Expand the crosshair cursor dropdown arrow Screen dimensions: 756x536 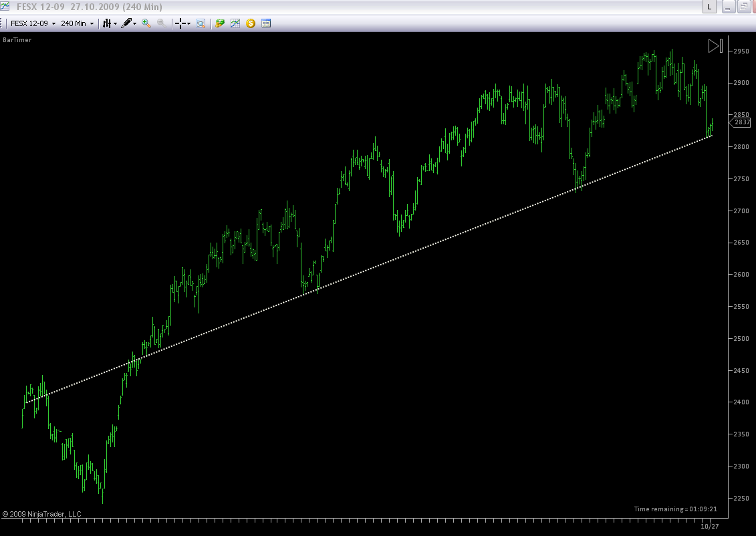pyautogui.click(x=188, y=23)
